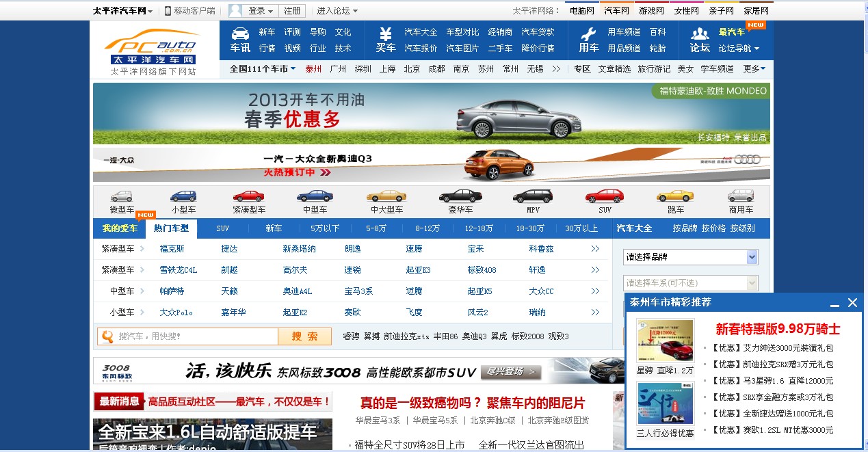Open the MPV category icon
The width and height of the screenshot is (868, 452).
533,196
